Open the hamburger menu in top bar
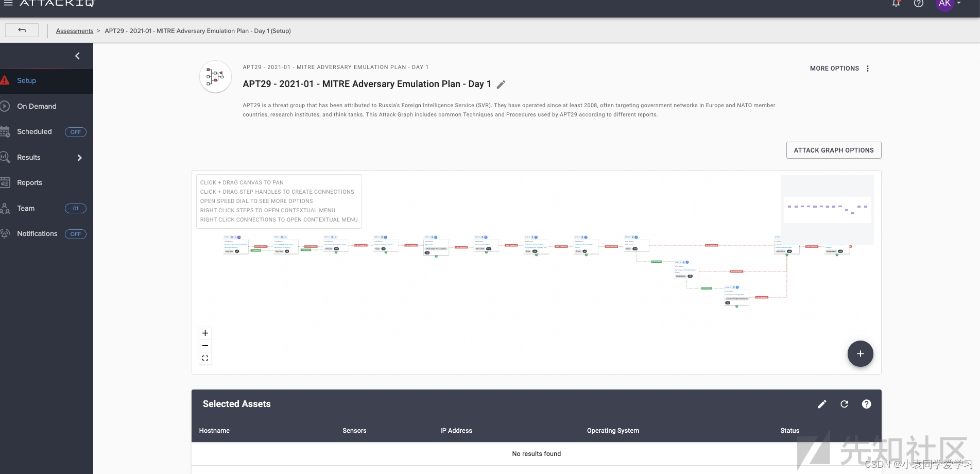Image resolution: width=980 pixels, height=474 pixels. pos(8,3)
